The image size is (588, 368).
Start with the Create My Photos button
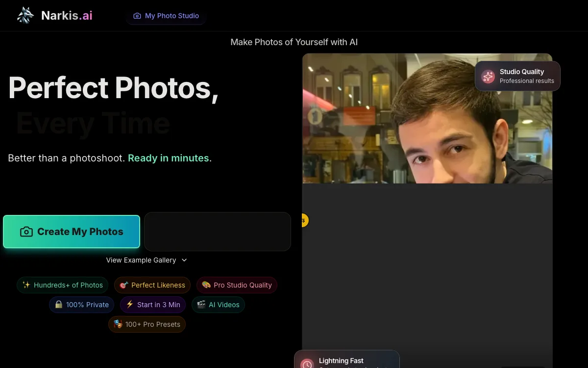[72, 232]
